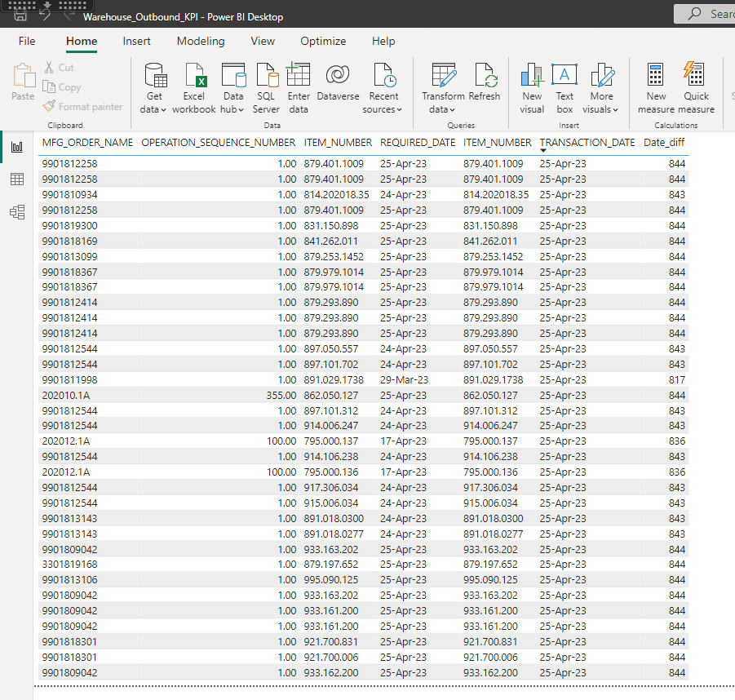Refresh the data
The width and height of the screenshot is (735, 700).
click(x=485, y=82)
